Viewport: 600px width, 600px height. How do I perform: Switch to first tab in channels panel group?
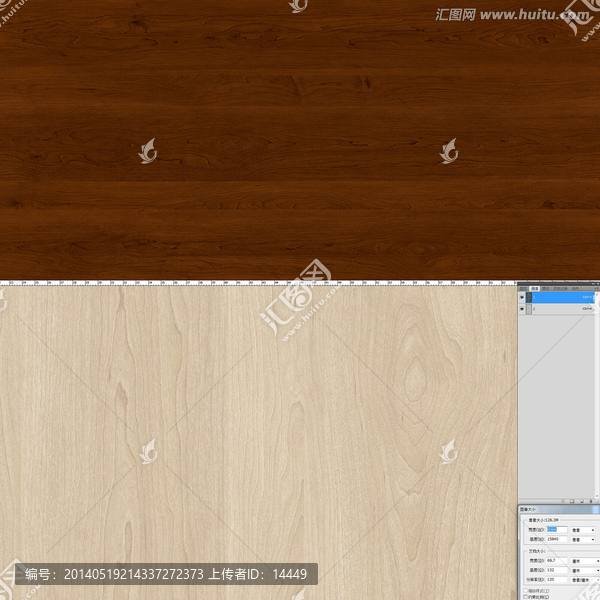click(x=523, y=289)
